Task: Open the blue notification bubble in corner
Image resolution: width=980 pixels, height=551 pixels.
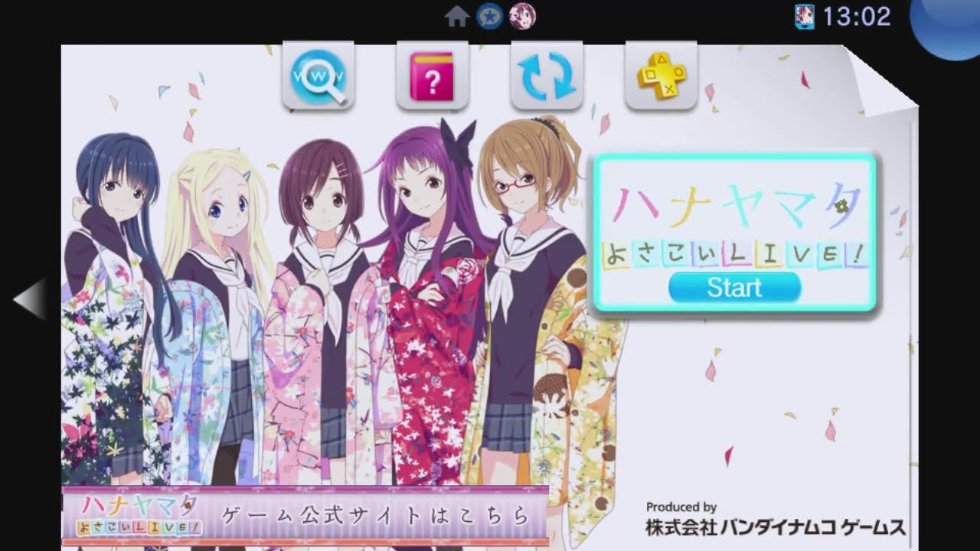Action: [x=949, y=23]
